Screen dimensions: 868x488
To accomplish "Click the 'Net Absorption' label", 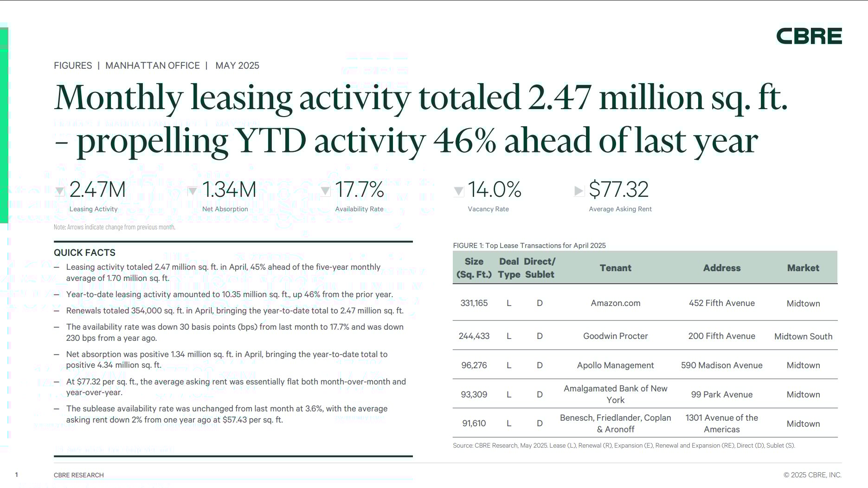I will pos(225,209).
